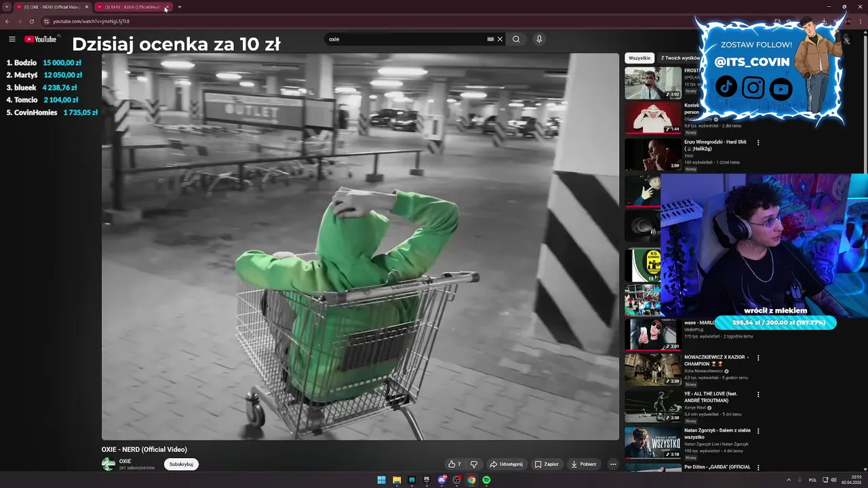Open options for NOWACZKIEWICZ X KAZIOR video
Screen dimensions: 868x488
(758, 357)
